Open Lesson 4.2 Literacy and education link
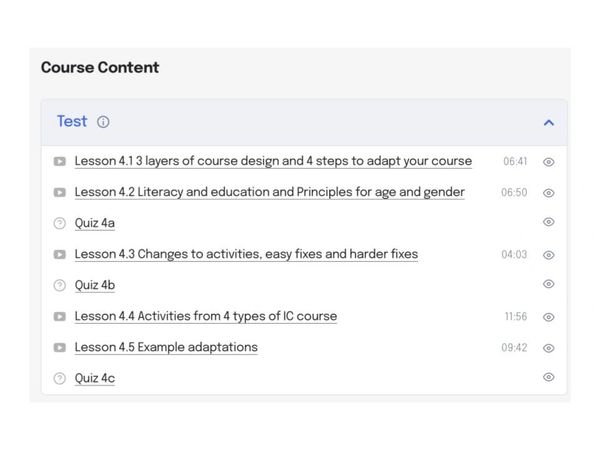This screenshot has height=450, width=600. pos(269,192)
